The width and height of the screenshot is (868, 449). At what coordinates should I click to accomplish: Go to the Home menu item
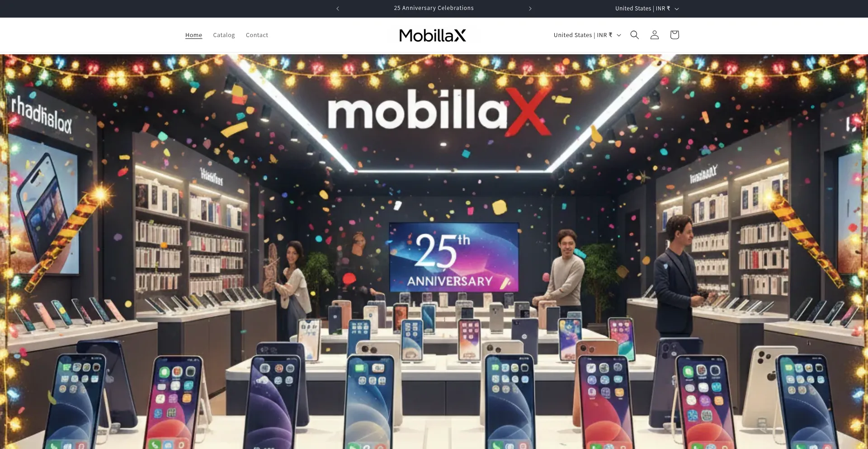193,35
